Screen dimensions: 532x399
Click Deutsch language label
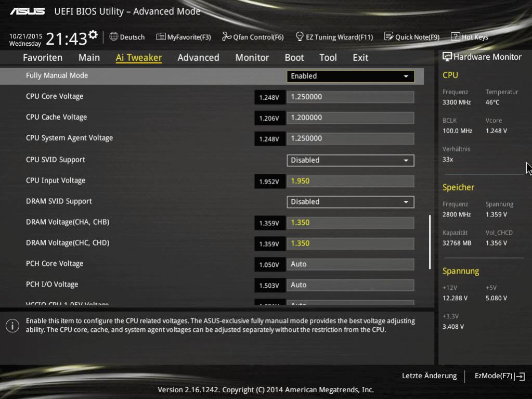(132, 37)
